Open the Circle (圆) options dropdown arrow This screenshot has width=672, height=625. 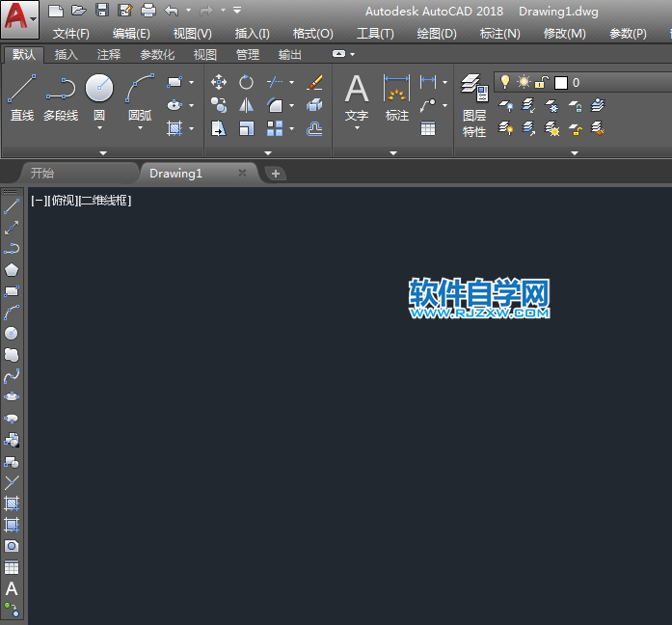99,128
